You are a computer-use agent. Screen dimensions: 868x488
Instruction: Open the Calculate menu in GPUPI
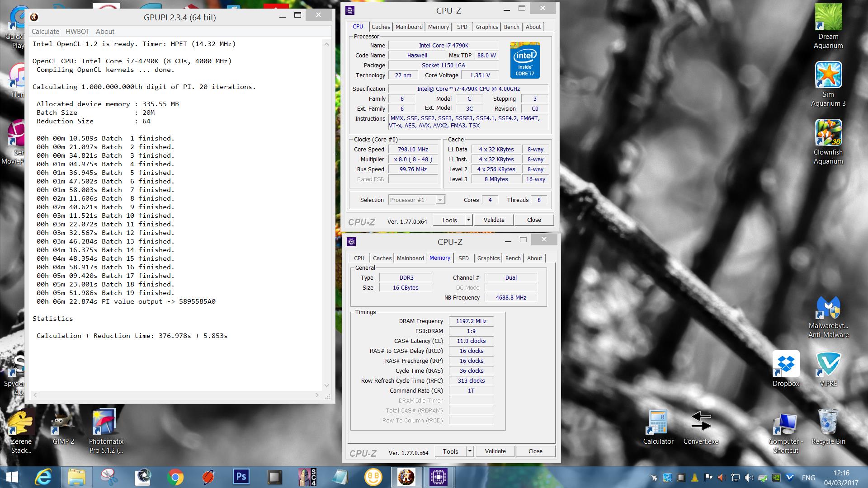(x=45, y=32)
